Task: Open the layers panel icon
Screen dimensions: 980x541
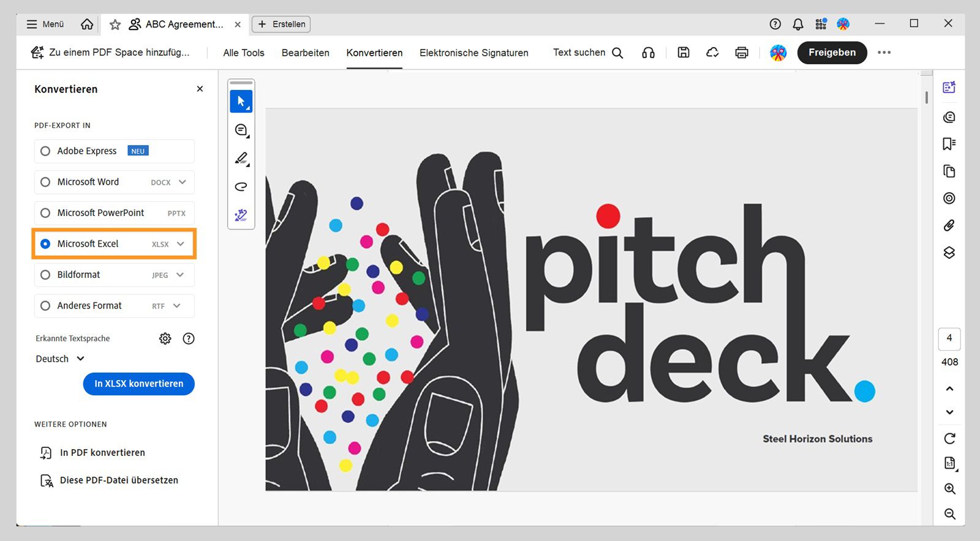Action: 949,253
